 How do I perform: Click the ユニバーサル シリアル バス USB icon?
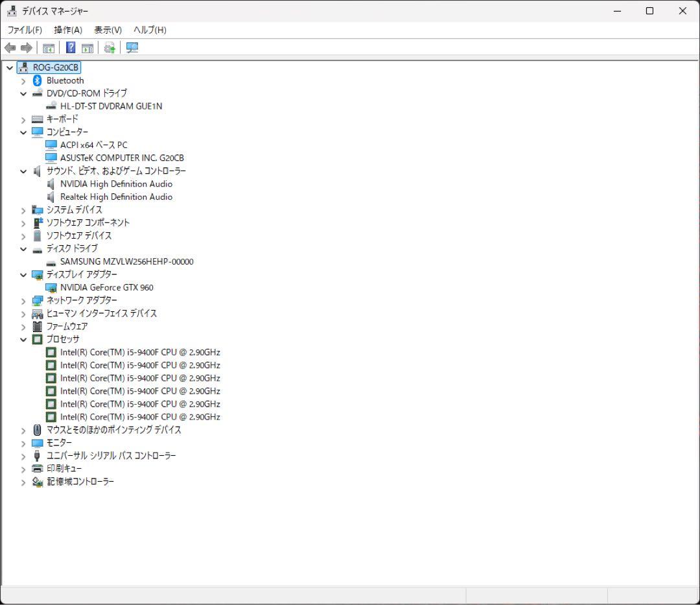tap(38, 456)
